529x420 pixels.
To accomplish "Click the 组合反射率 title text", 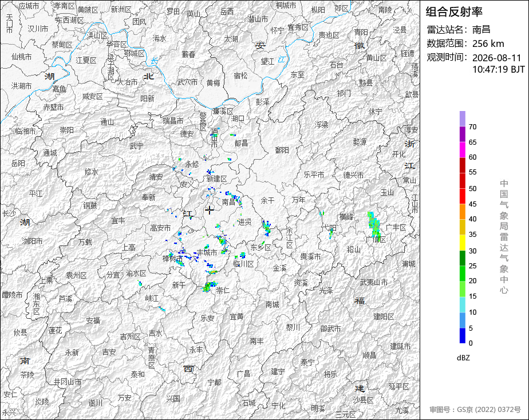I will coord(454,12).
